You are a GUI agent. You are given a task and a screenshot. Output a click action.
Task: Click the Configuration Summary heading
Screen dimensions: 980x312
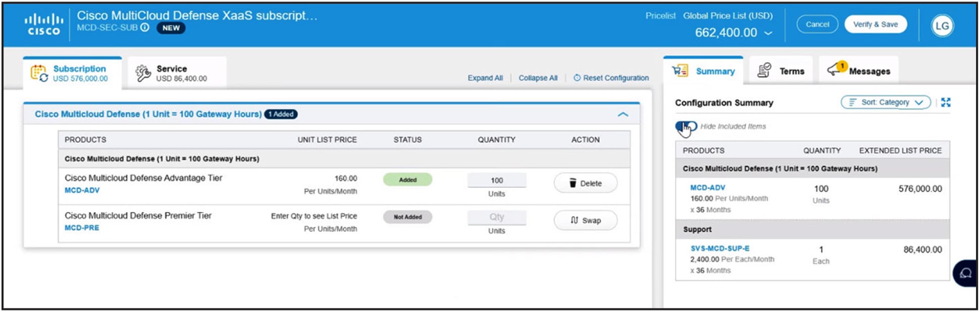[x=724, y=103]
